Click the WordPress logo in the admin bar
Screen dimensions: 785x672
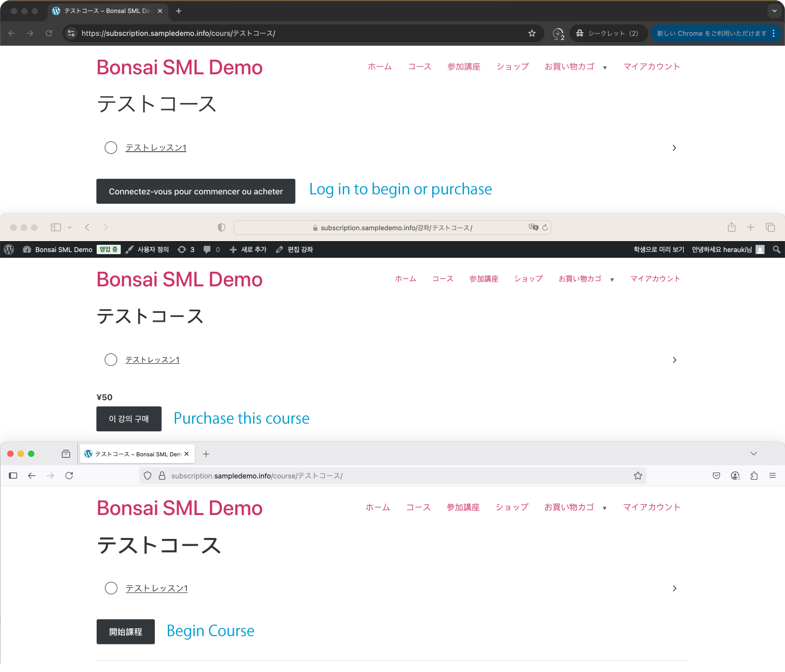pyautogui.click(x=9, y=249)
